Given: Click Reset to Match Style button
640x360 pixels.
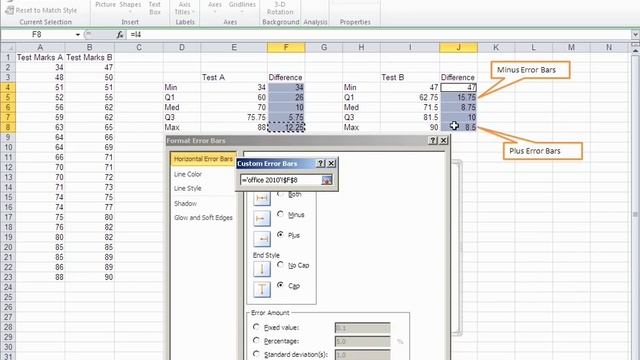Looking at the screenshot, I should pos(41,10).
